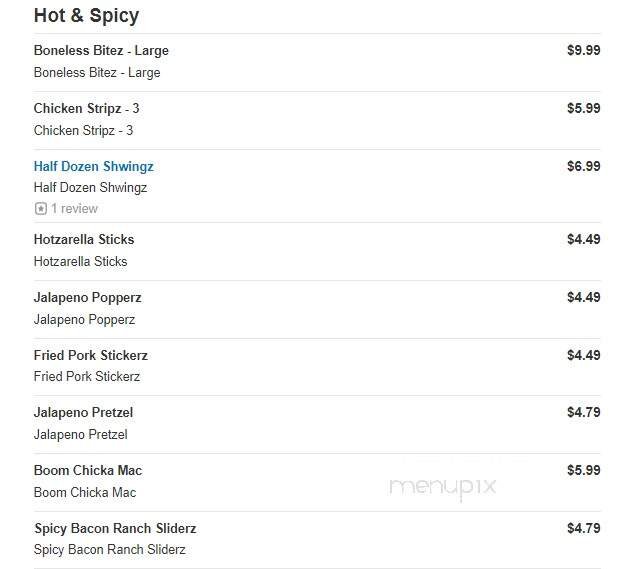Screen dimensions: 622x569
Task: Select the Chicken Stripz - 3 item
Action: pyautogui.click(x=86, y=109)
